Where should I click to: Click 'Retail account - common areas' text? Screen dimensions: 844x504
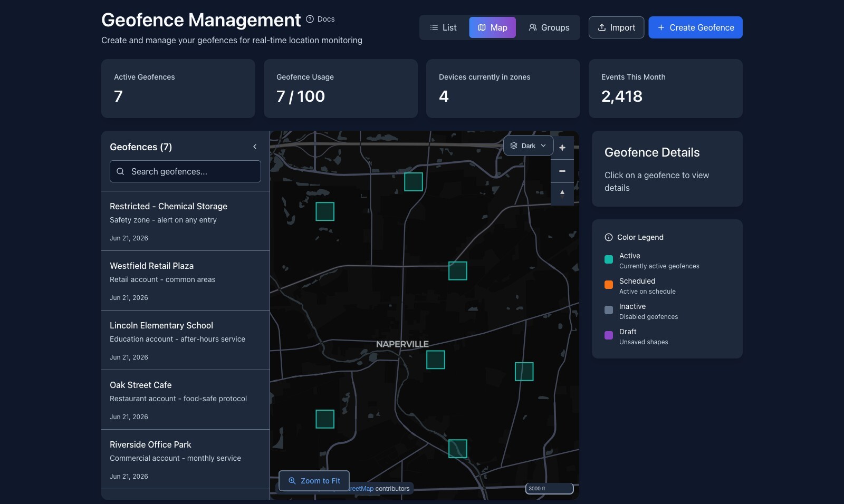[x=162, y=279]
